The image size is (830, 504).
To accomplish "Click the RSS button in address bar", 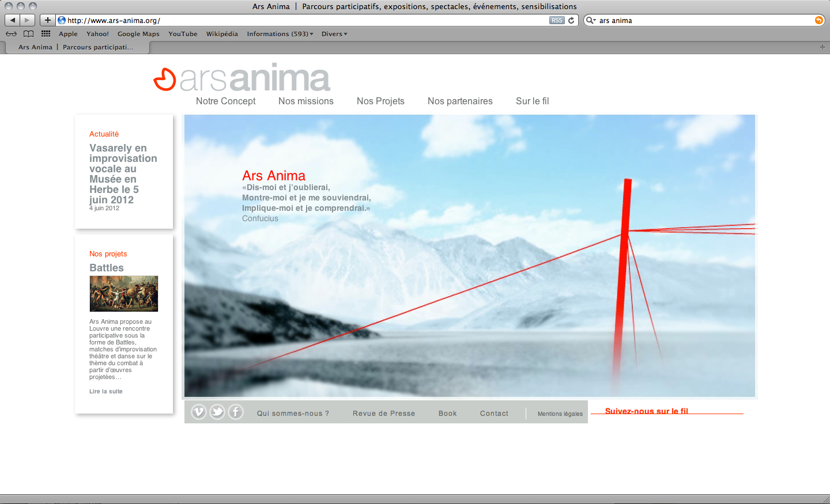I will point(556,20).
